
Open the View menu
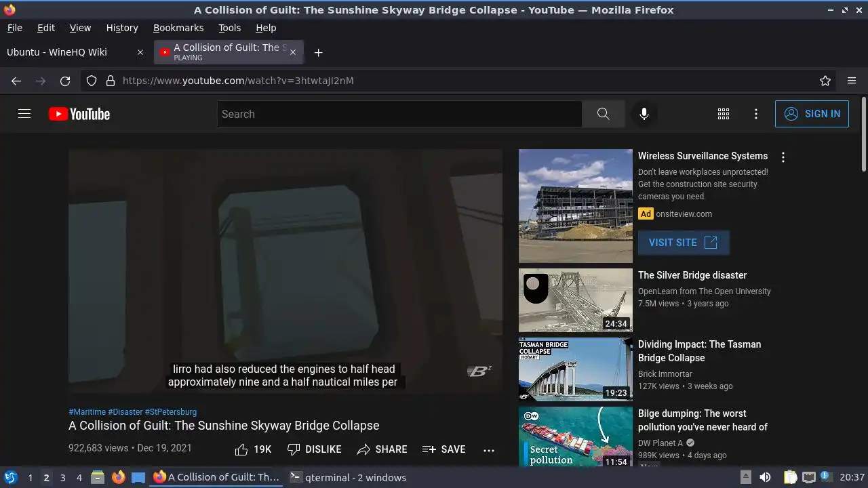80,28
